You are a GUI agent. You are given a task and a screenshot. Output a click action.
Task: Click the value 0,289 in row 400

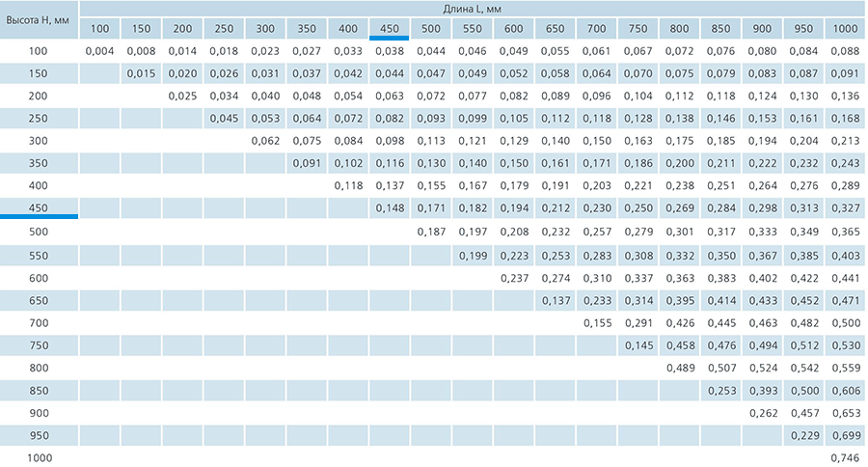click(845, 186)
